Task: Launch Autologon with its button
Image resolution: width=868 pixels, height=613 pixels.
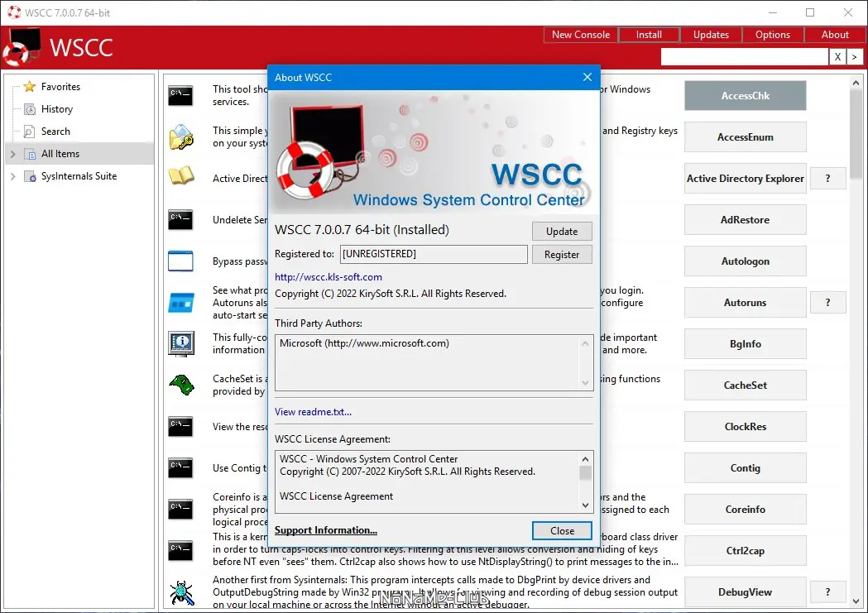Action: pyautogui.click(x=745, y=261)
